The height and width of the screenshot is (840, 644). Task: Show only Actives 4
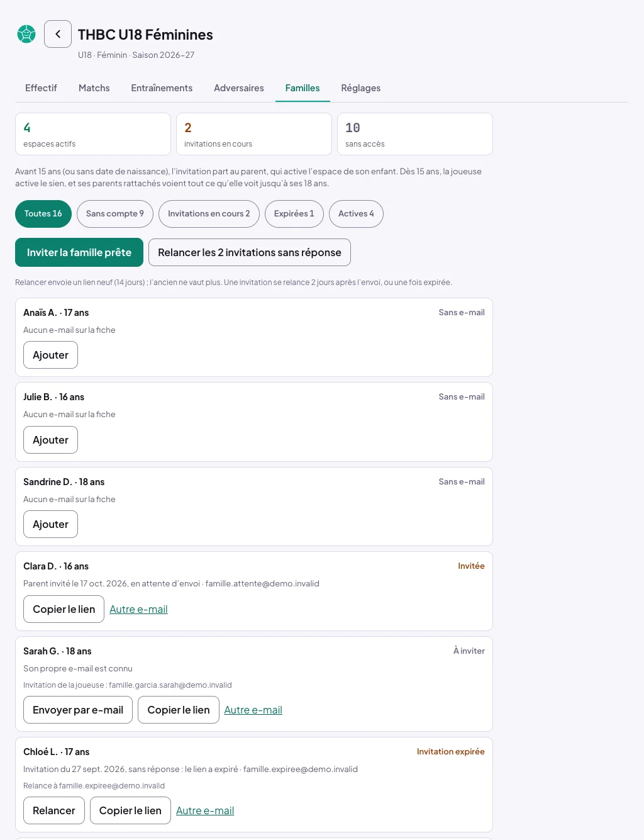pyautogui.click(x=356, y=214)
